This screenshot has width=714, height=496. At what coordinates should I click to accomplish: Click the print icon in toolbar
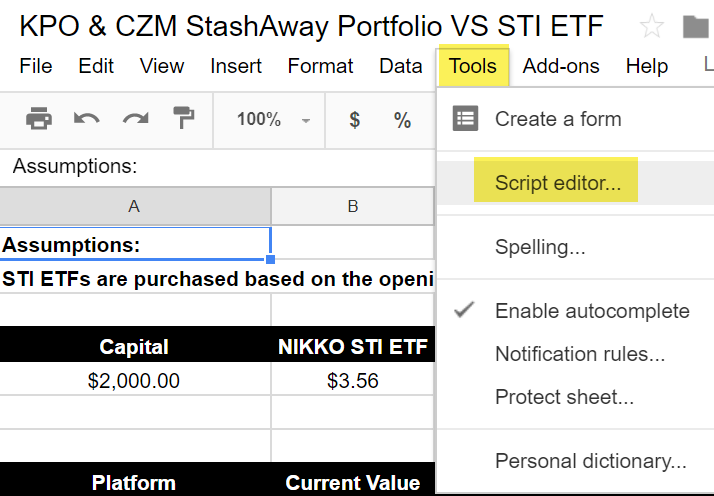[x=39, y=119]
